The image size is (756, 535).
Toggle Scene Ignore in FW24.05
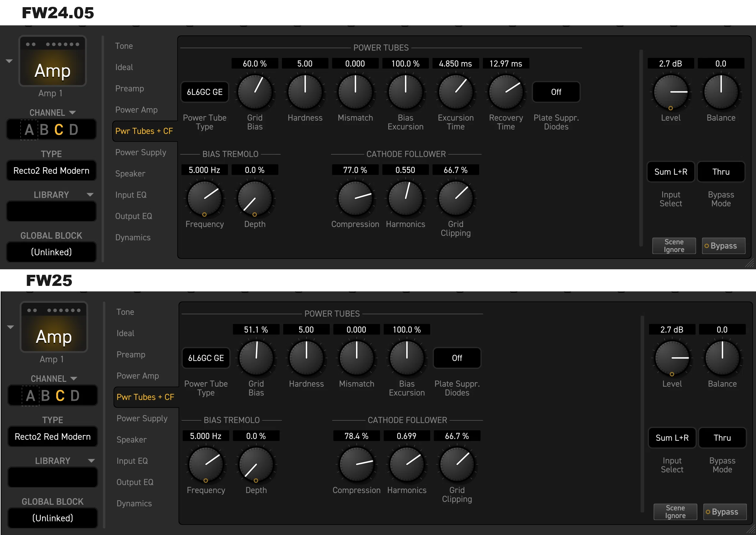[x=674, y=246]
